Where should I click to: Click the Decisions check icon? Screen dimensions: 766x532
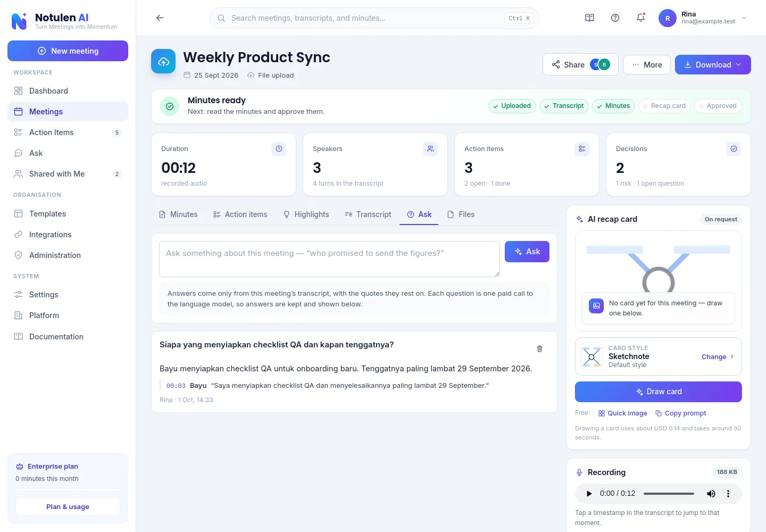[x=734, y=149]
